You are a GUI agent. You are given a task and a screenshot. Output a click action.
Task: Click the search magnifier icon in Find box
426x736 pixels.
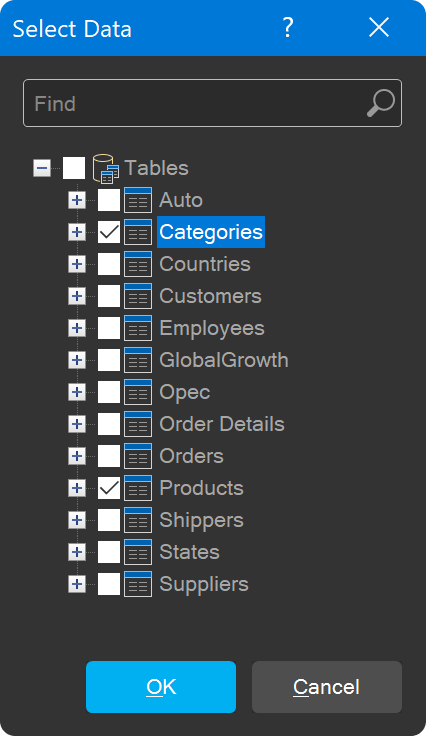pos(380,103)
